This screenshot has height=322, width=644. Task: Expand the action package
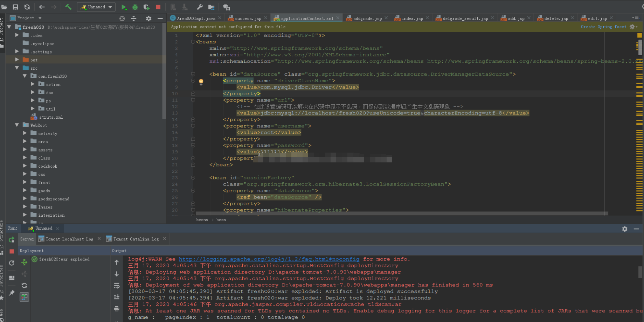pos(33,84)
